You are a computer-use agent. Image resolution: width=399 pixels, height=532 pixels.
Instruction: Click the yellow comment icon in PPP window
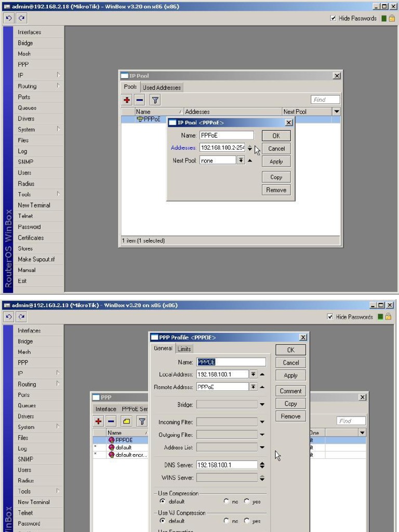[127, 421]
